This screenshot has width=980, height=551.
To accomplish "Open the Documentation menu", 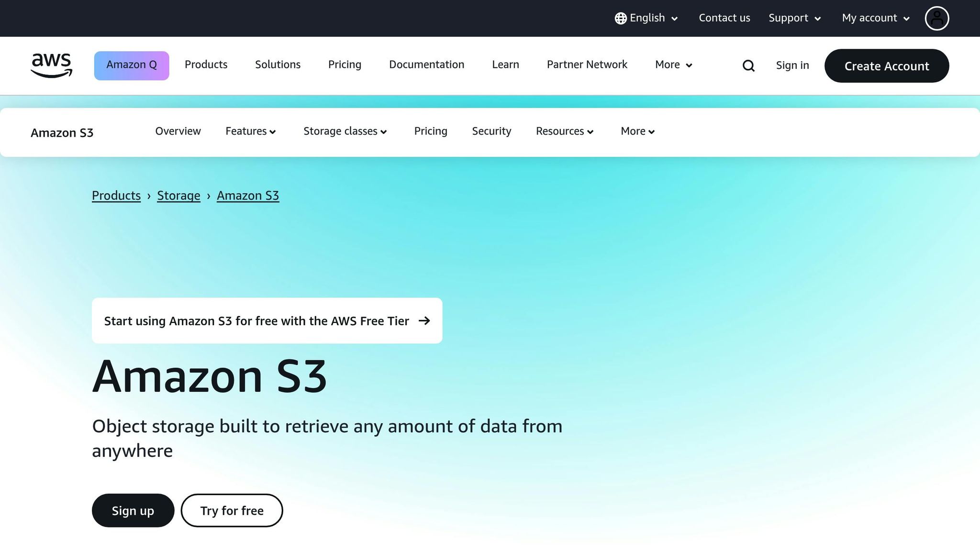I will pos(426,65).
